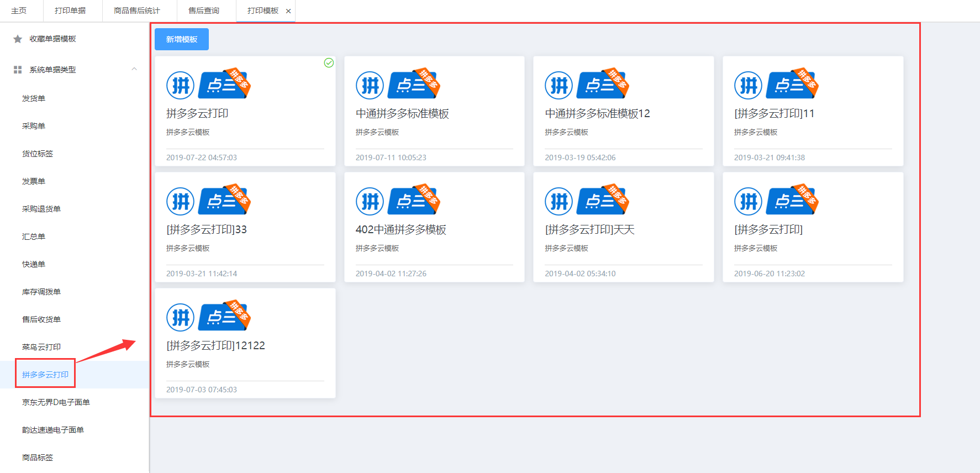Click the round 拼 logo on [拼多多云打印]11 card
The width and height of the screenshot is (980, 473).
pos(749,85)
